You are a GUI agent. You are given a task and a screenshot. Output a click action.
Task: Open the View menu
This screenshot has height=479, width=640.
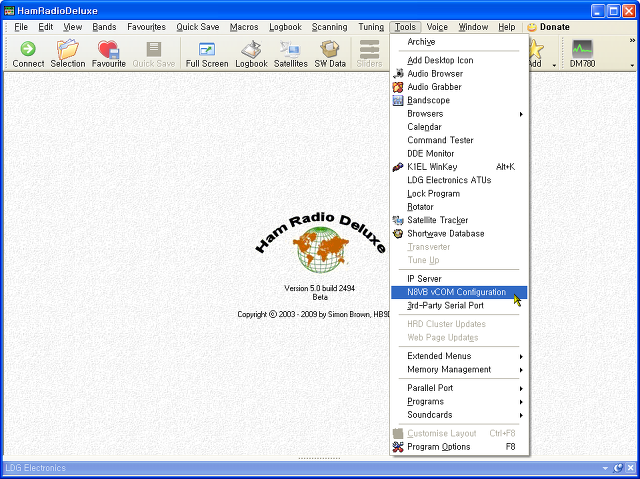point(73,27)
